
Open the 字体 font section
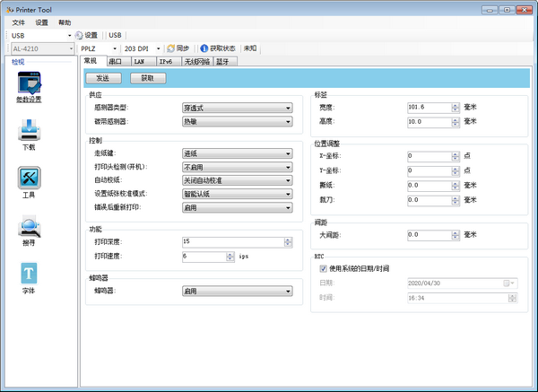[29, 274]
